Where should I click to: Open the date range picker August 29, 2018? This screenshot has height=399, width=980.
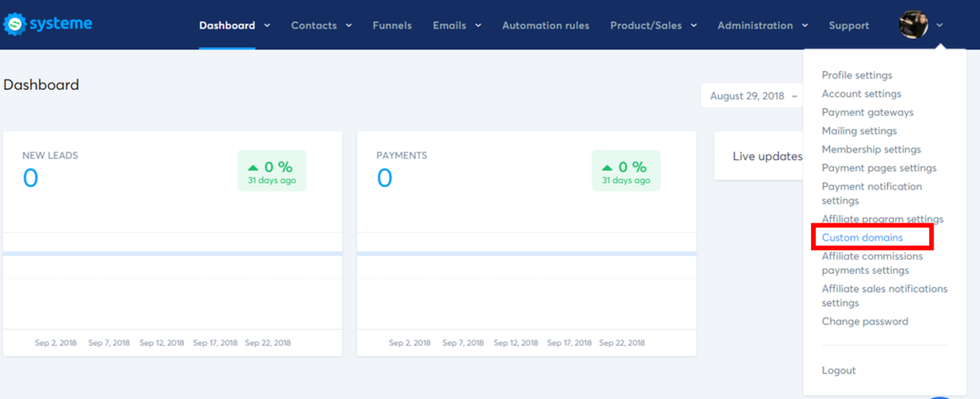751,96
